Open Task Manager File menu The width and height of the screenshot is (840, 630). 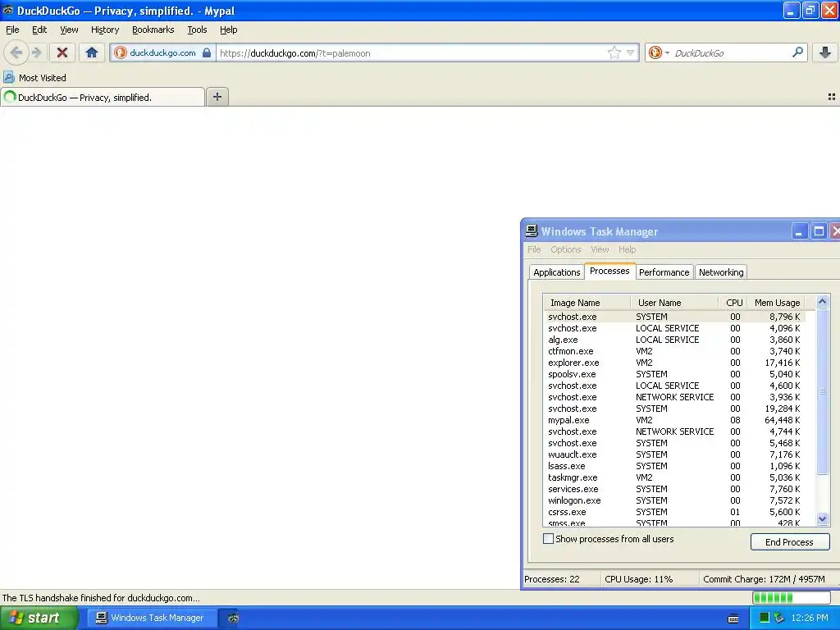tap(534, 249)
